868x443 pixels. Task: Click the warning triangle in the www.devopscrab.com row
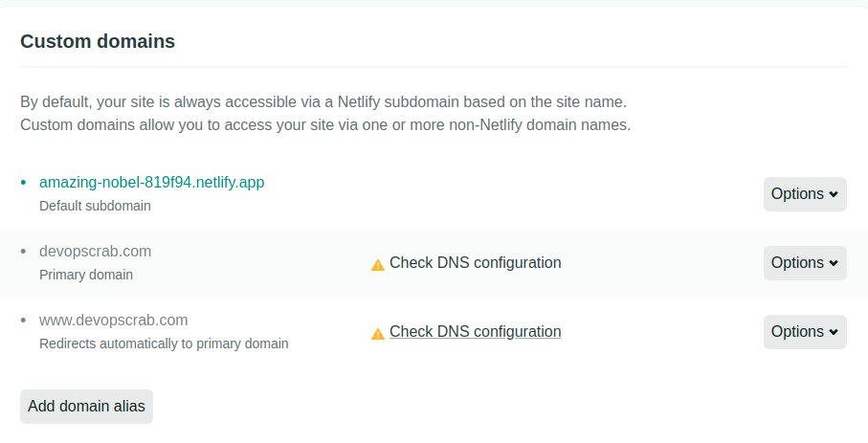(377, 334)
